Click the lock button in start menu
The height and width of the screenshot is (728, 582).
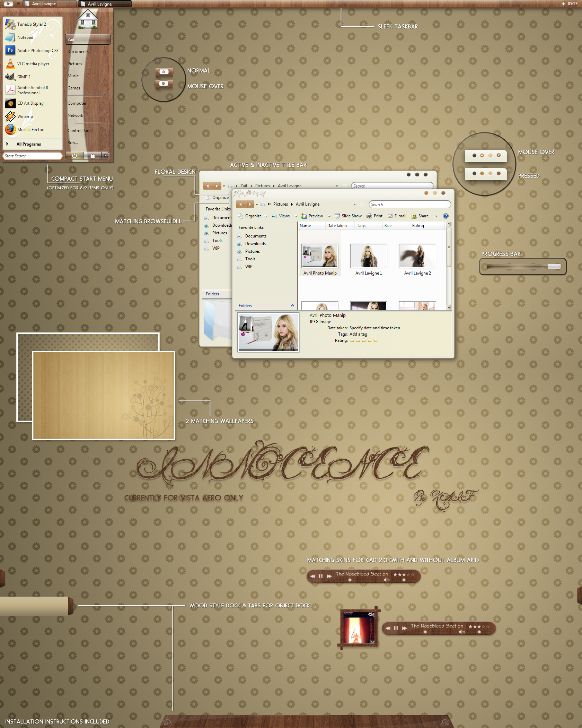pos(92,156)
